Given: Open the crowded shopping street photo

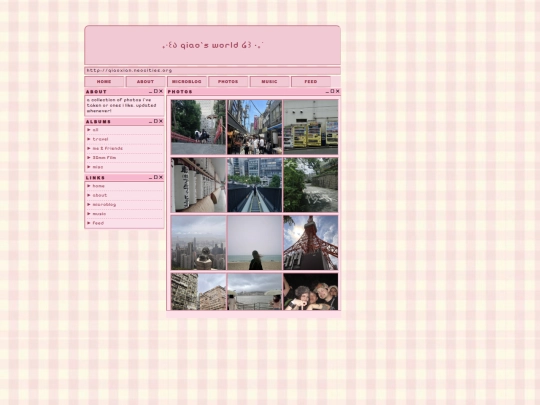Looking at the screenshot, I should pos(255,127).
